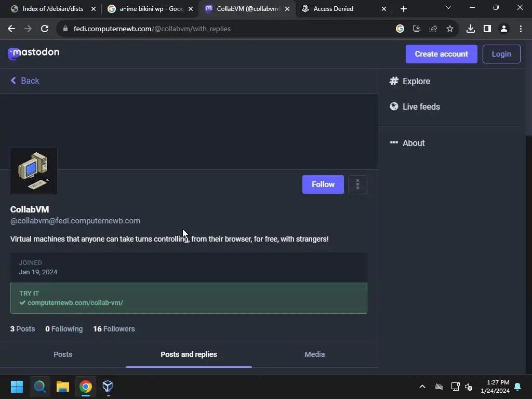Open the Google icon in the address bar
532x399 pixels.
click(x=400, y=29)
